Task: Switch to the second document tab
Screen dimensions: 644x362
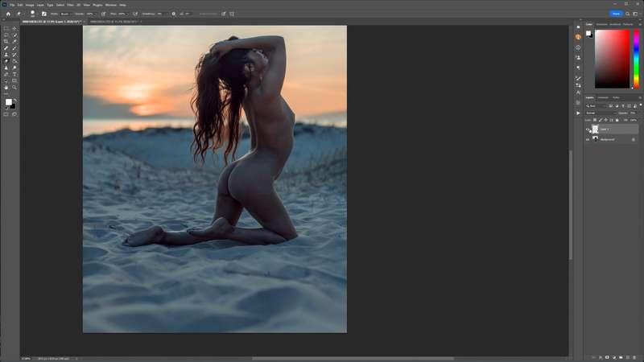Action: [114, 22]
